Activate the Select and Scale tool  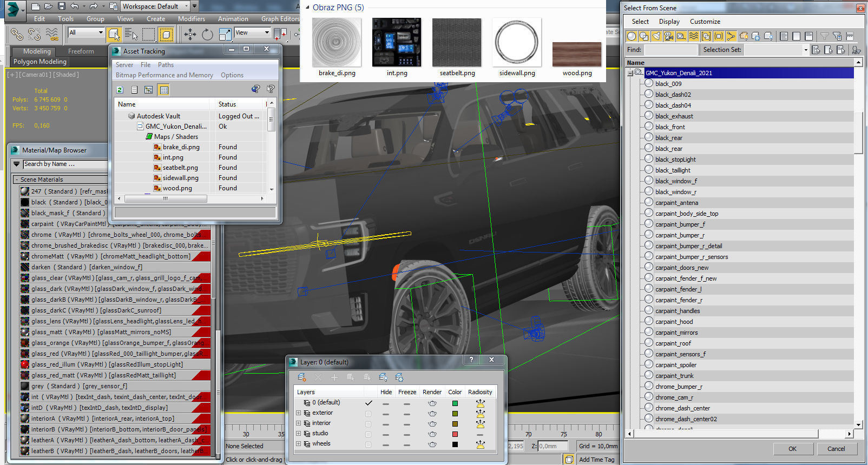225,35
